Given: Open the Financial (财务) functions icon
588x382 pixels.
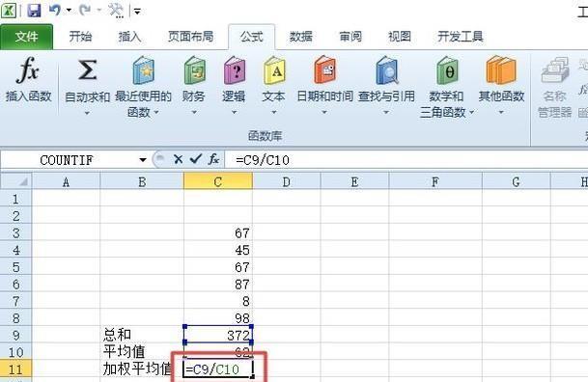Looking at the screenshot, I should click(194, 70).
